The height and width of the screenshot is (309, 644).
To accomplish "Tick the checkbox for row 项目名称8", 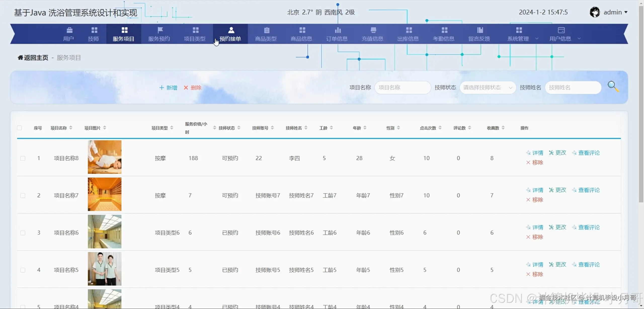I will tap(23, 158).
